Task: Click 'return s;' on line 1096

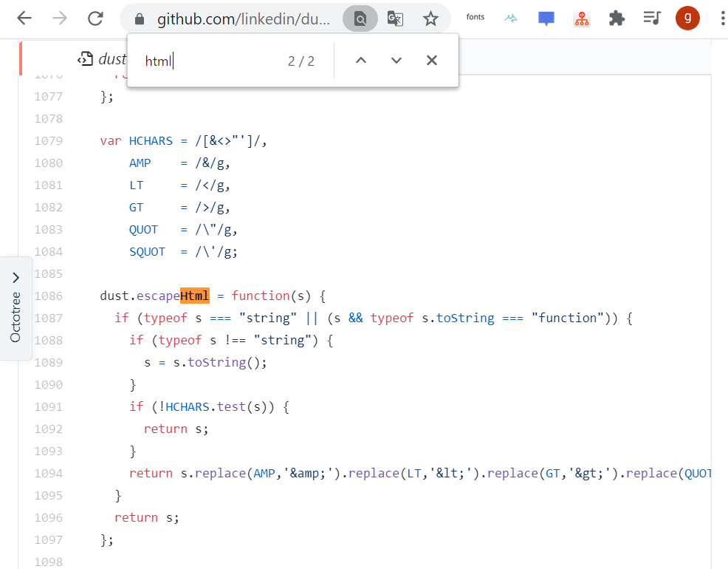Action: click(146, 517)
